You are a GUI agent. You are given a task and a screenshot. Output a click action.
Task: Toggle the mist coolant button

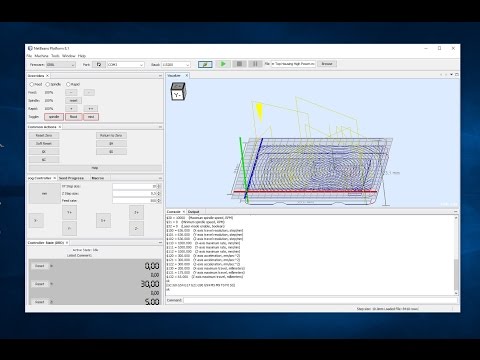(91, 117)
